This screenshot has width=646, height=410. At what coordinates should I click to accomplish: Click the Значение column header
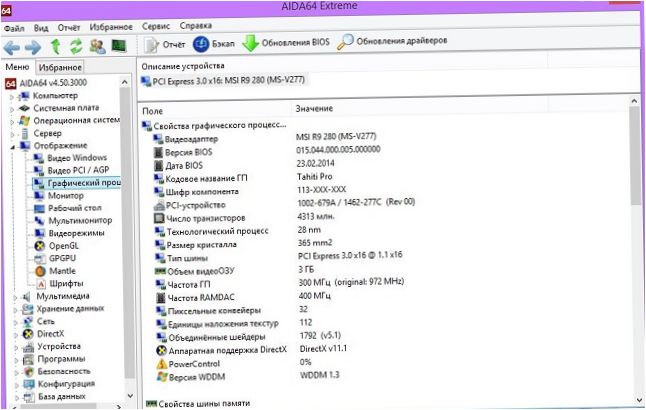coord(314,109)
